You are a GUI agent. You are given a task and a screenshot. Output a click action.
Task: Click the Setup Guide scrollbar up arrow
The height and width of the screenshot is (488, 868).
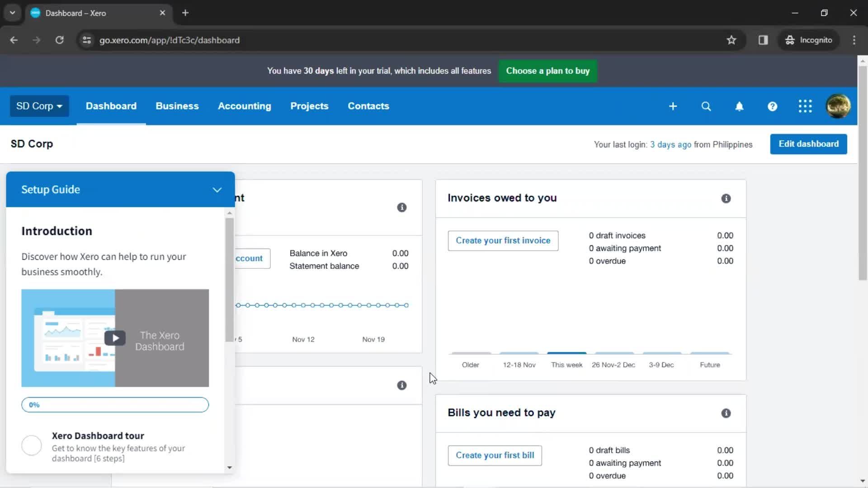(x=230, y=213)
